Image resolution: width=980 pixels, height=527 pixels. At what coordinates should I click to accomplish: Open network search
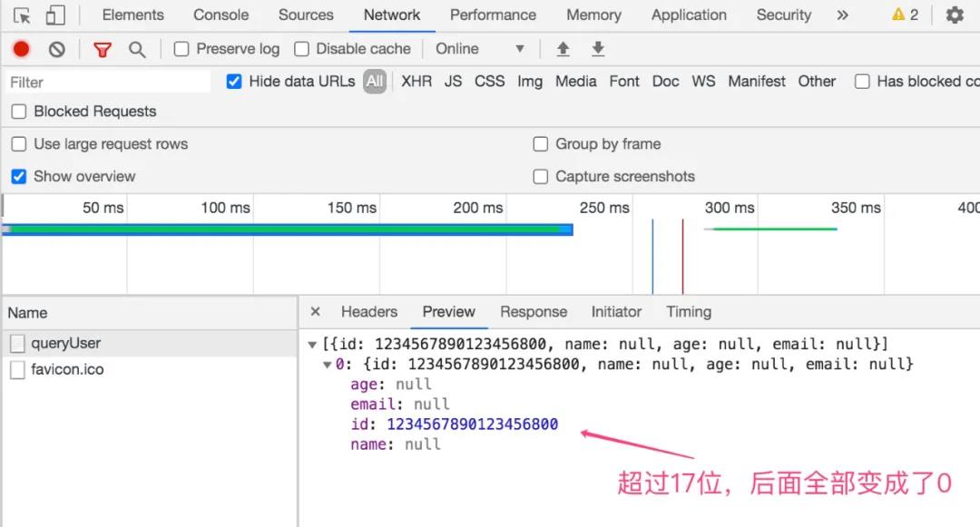[x=136, y=48]
